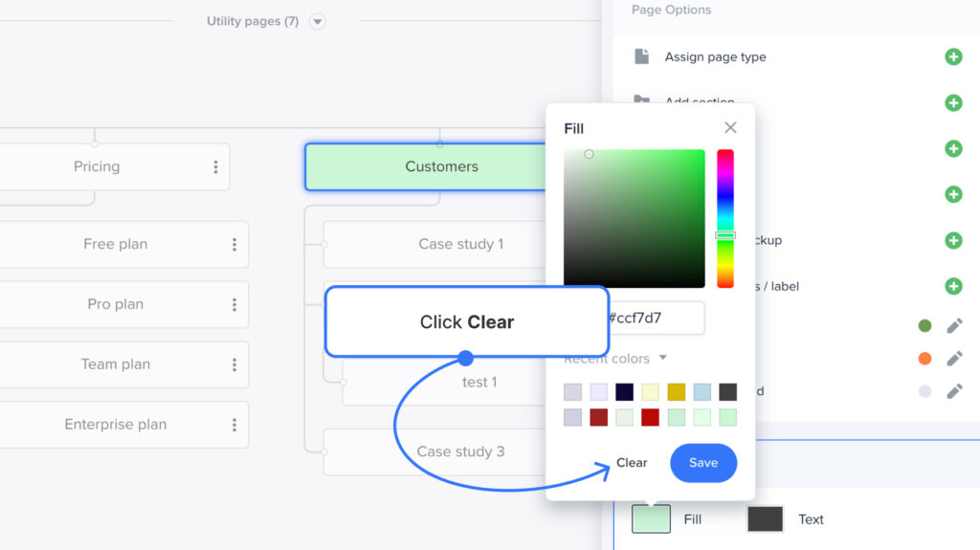Click the dark Text color swatch
Screen dimensions: 980x550
pyautogui.click(x=765, y=518)
